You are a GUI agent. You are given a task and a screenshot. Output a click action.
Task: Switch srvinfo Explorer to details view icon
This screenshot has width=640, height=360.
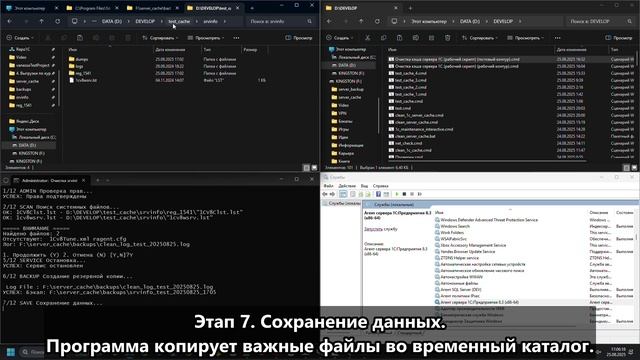307,168
